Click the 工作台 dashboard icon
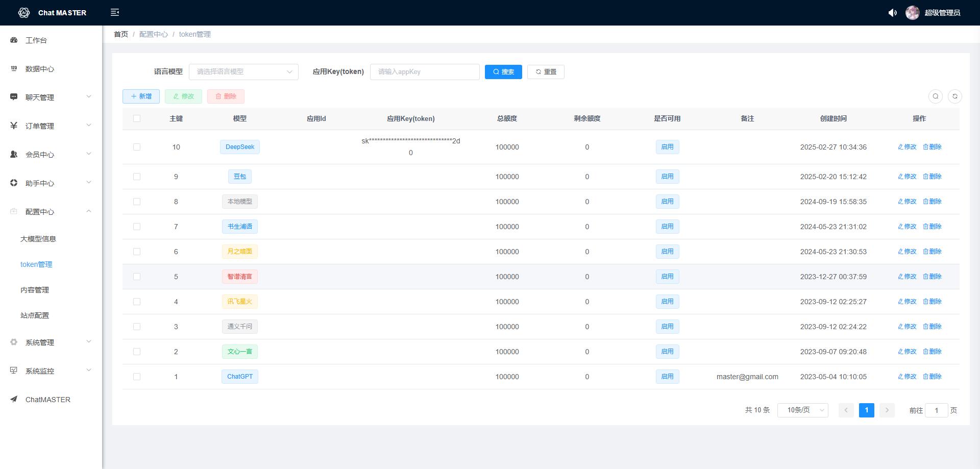Screen dimensions: 980x469 click(x=14, y=40)
